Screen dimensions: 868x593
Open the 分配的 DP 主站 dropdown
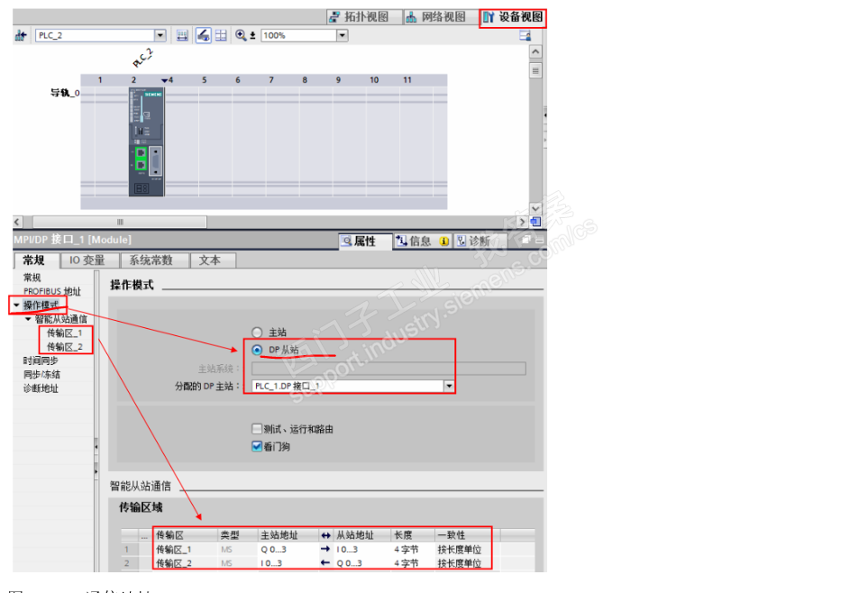[448, 386]
